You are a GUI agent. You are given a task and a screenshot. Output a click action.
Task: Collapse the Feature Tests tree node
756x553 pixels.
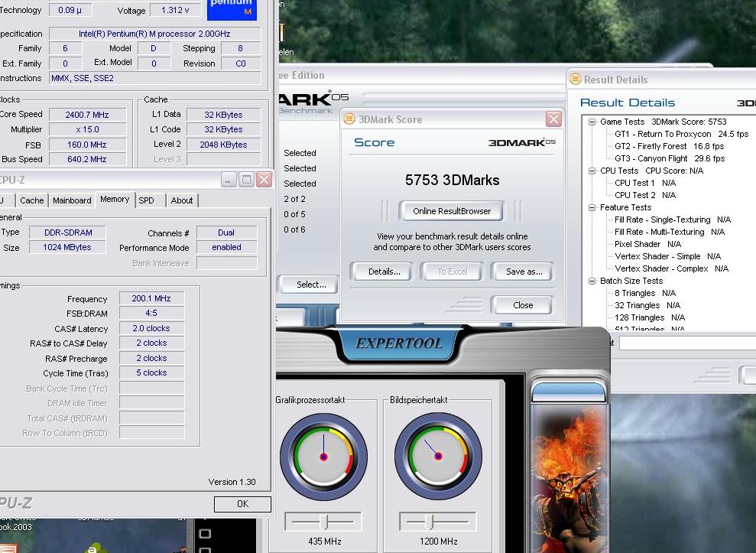(x=592, y=207)
